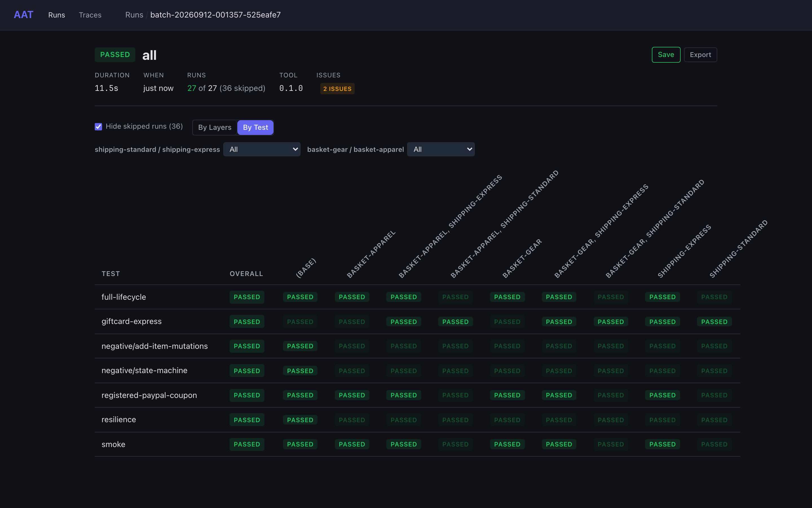Select the negative/state-machine test name

click(144, 371)
